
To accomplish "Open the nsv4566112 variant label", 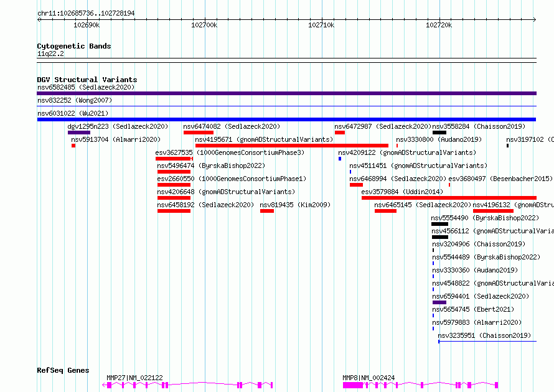I will click(492, 231).
